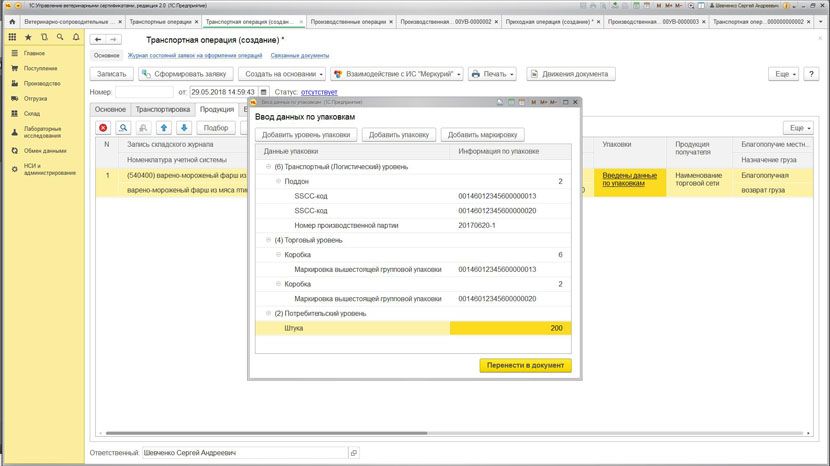Click the search magnifier in sidebar toolbar
The width and height of the screenshot is (830, 466).
[60, 37]
